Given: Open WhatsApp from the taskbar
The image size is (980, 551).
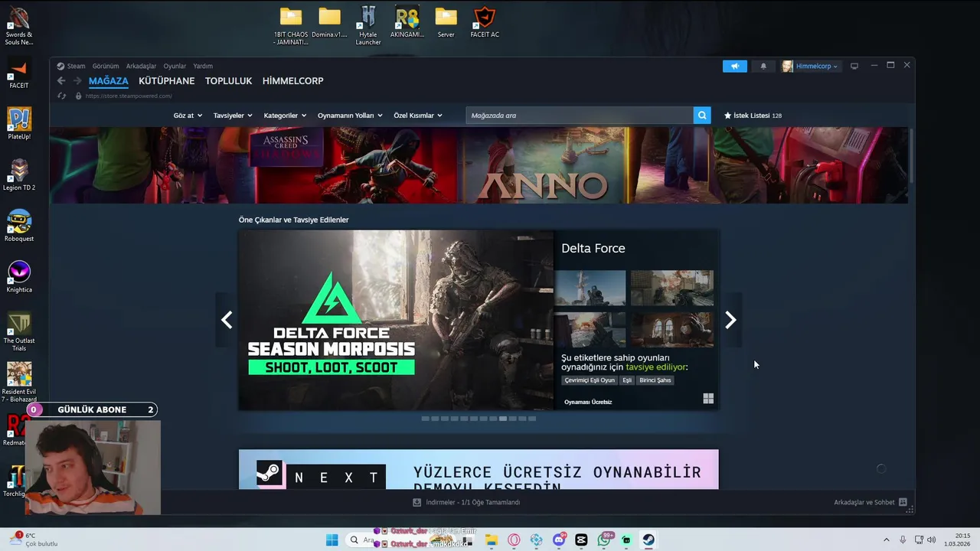Looking at the screenshot, I should [x=604, y=540].
